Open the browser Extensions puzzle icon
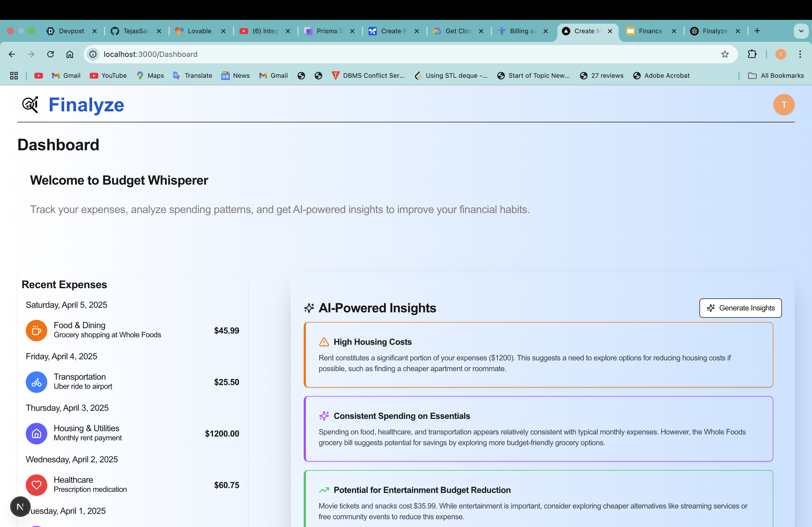The height and width of the screenshot is (527, 812). [x=752, y=54]
